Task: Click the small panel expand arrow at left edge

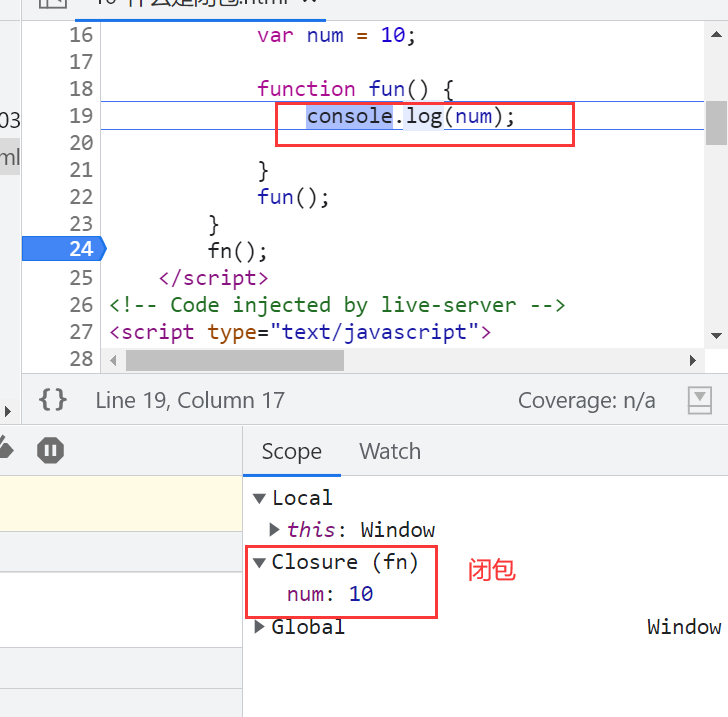Action: [x=7, y=412]
